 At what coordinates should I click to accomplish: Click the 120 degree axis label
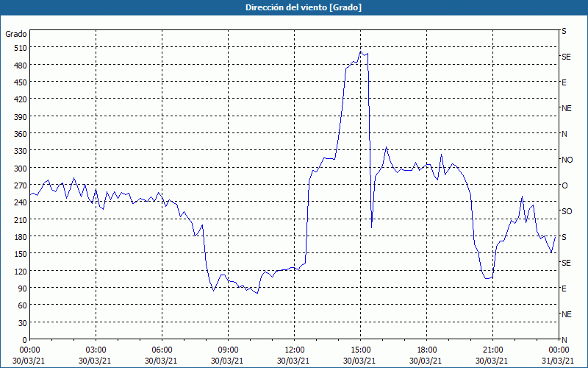click(x=21, y=271)
